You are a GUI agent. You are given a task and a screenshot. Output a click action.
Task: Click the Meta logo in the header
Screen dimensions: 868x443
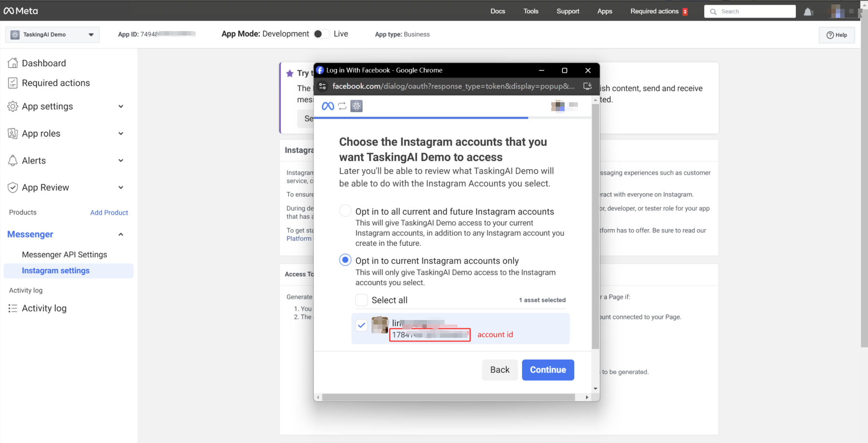pyautogui.click(x=21, y=11)
